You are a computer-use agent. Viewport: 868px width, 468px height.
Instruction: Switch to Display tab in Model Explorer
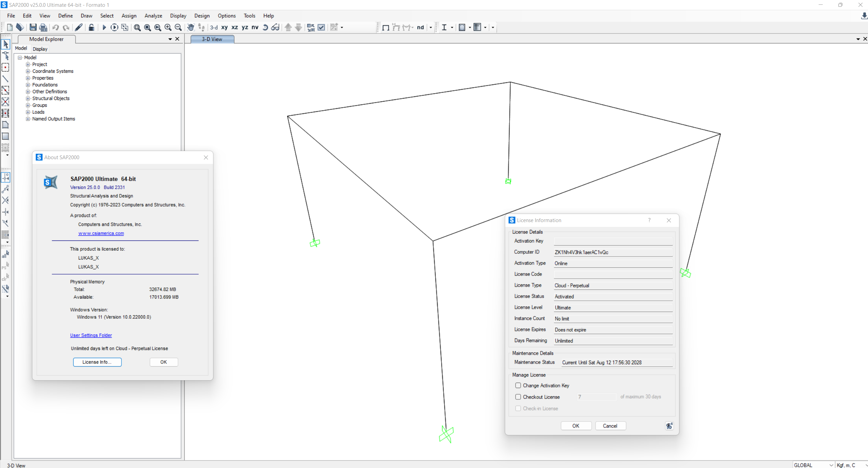click(x=40, y=49)
